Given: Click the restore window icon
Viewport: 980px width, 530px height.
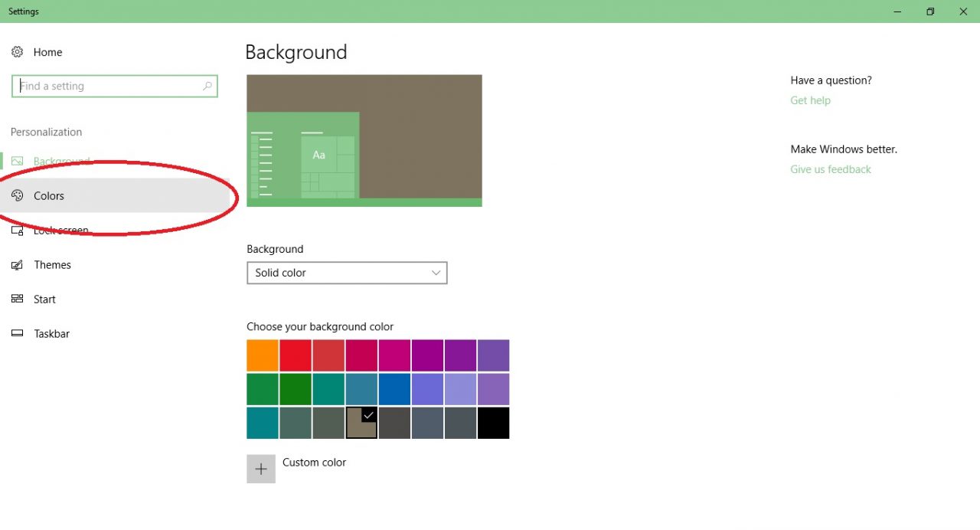Looking at the screenshot, I should [930, 11].
